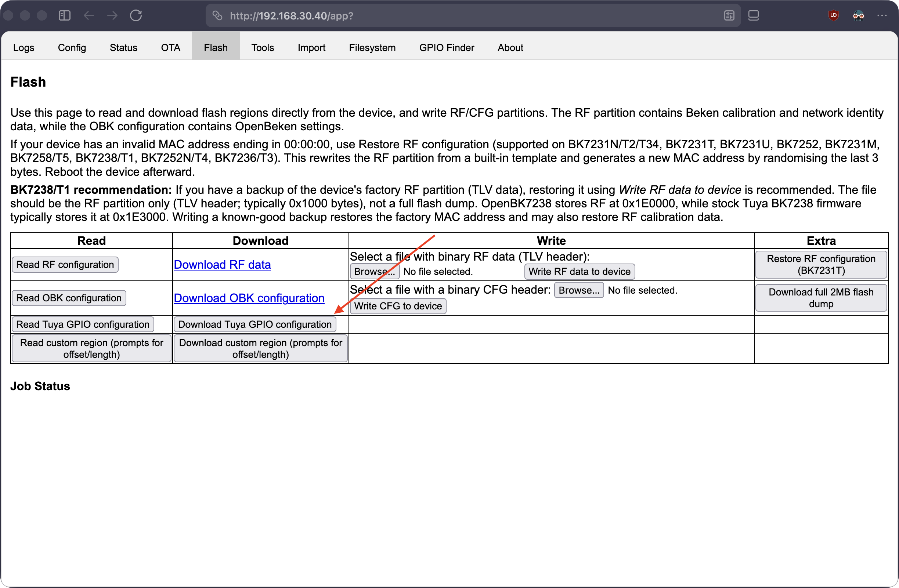The image size is (899, 588).
Task: Click the tab overview icon beside address bar
Action: [753, 15]
